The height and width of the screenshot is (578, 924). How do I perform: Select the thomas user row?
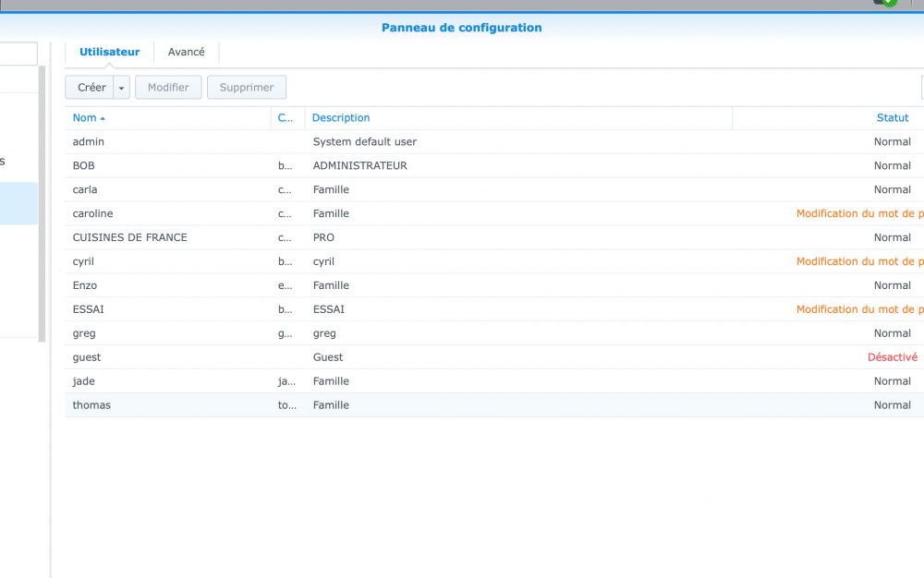(494, 405)
